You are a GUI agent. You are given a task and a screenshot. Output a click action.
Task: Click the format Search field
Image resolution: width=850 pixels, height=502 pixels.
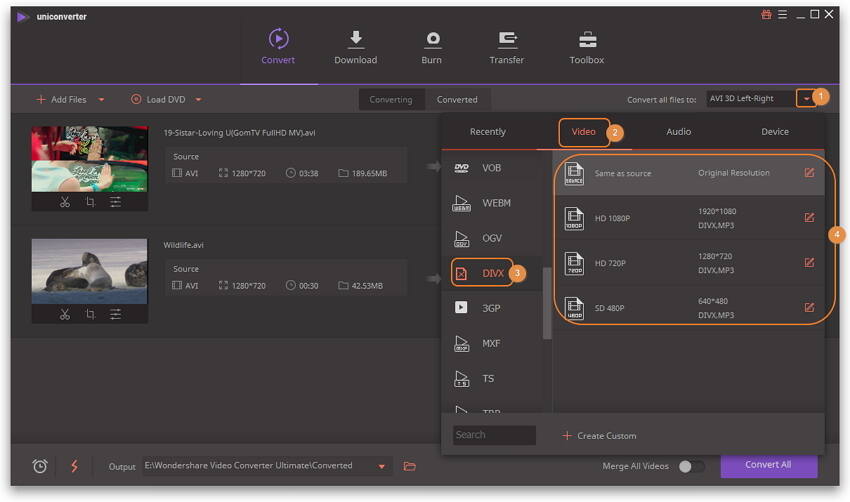click(494, 435)
